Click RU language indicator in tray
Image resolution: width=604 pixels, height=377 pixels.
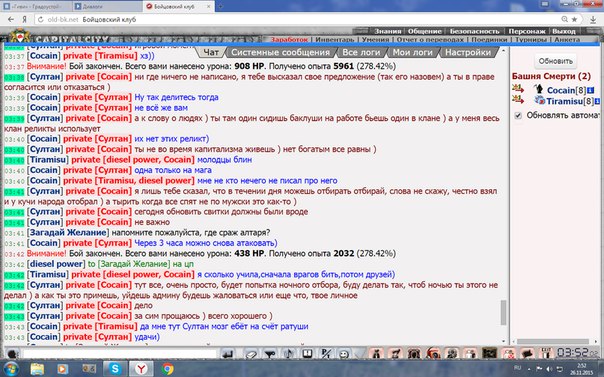[517, 369]
